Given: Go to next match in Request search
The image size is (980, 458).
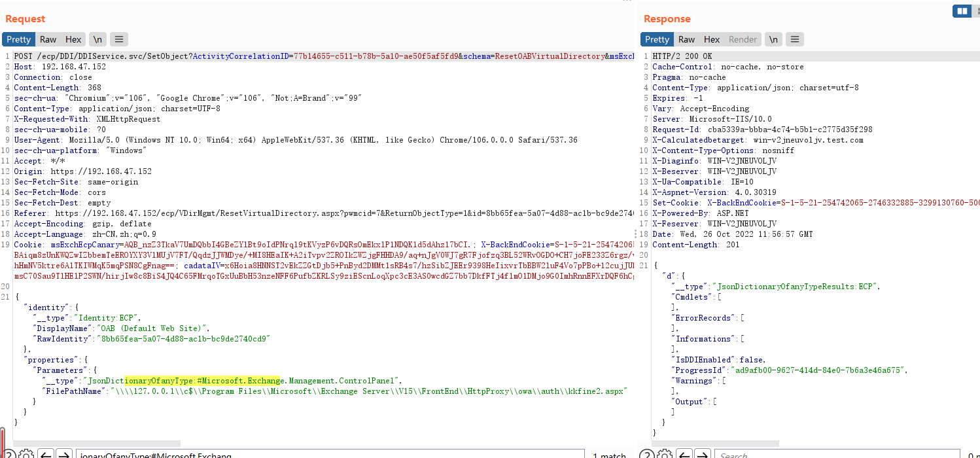Looking at the screenshot, I should (x=63, y=455).
